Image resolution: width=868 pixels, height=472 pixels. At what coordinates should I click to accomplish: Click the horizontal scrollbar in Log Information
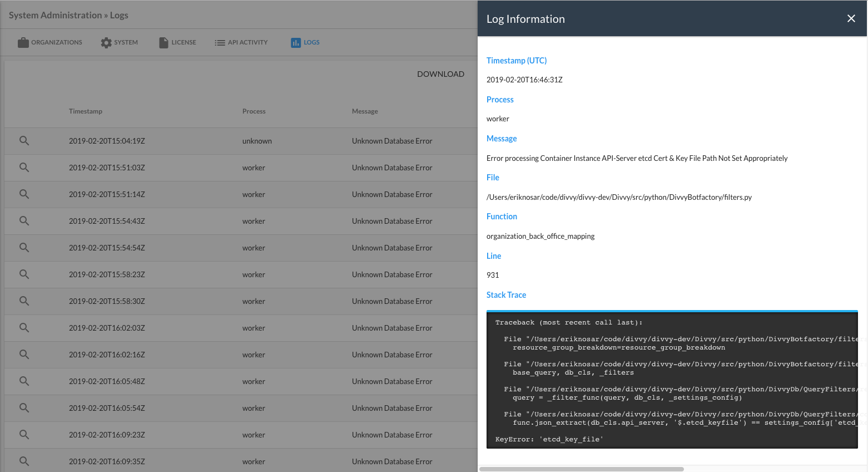click(x=581, y=469)
